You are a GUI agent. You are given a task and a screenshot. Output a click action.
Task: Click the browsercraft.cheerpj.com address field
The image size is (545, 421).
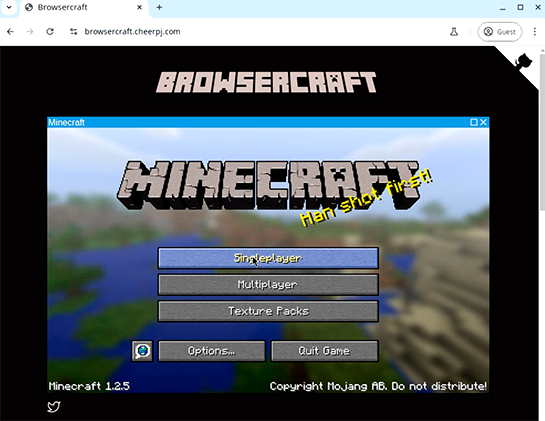pos(132,32)
